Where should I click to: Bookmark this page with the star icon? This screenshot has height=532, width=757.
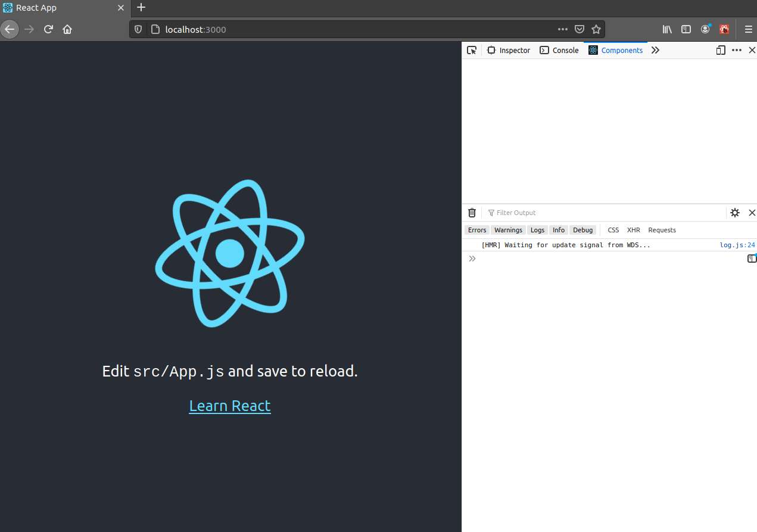(x=596, y=29)
